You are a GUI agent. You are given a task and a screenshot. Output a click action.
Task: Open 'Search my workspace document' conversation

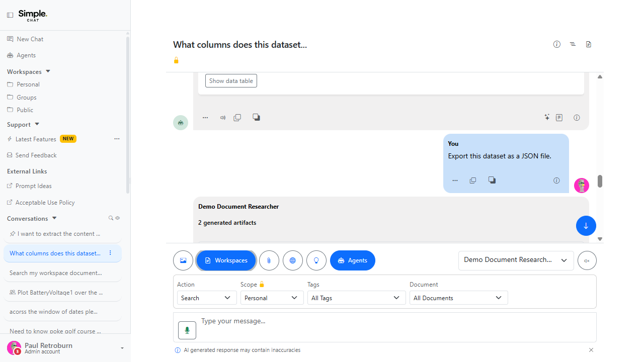62,273
